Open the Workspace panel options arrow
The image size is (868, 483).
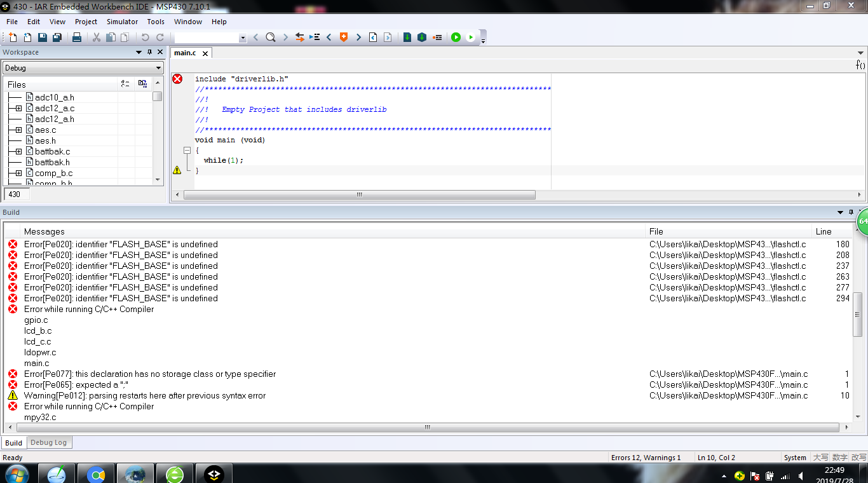point(139,52)
